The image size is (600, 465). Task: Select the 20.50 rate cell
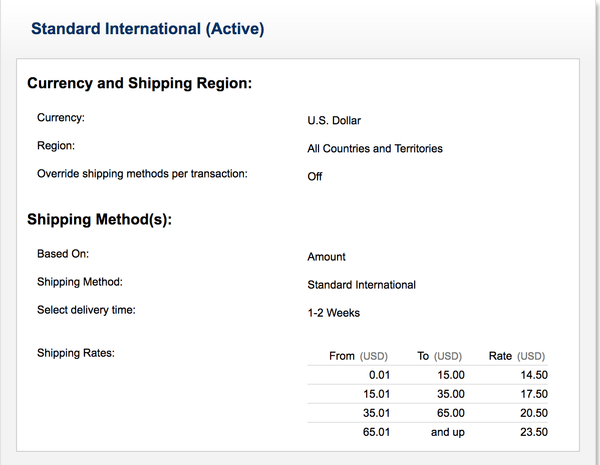click(x=534, y=413)
